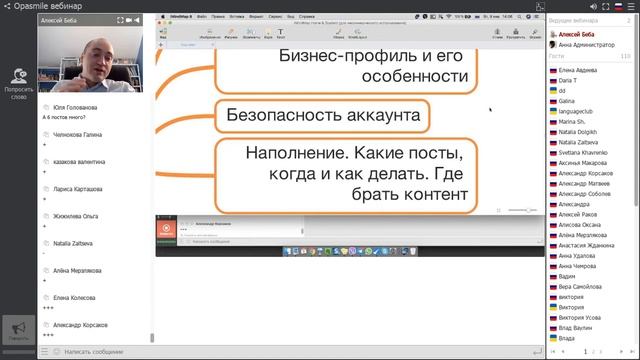The image size is (640, 360).
Task: Click guest Анастасия Жданкина in the list
Action: (x=586, y=245)
